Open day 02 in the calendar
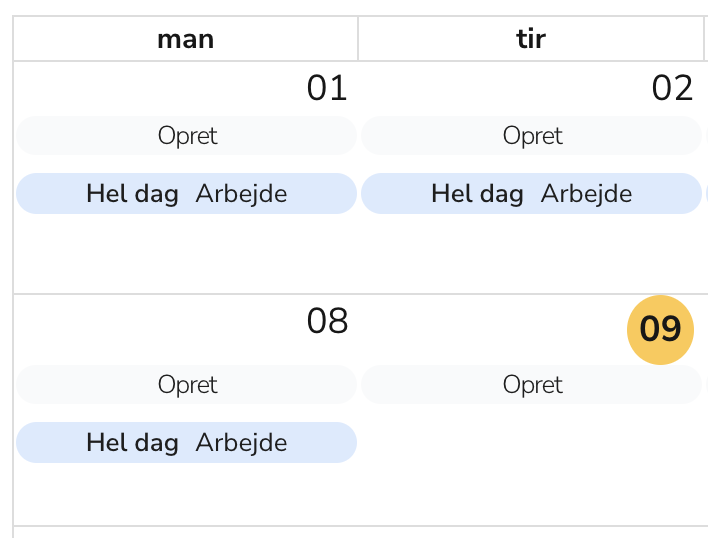Viewport: 708px width, 538px height. (672, 88)
